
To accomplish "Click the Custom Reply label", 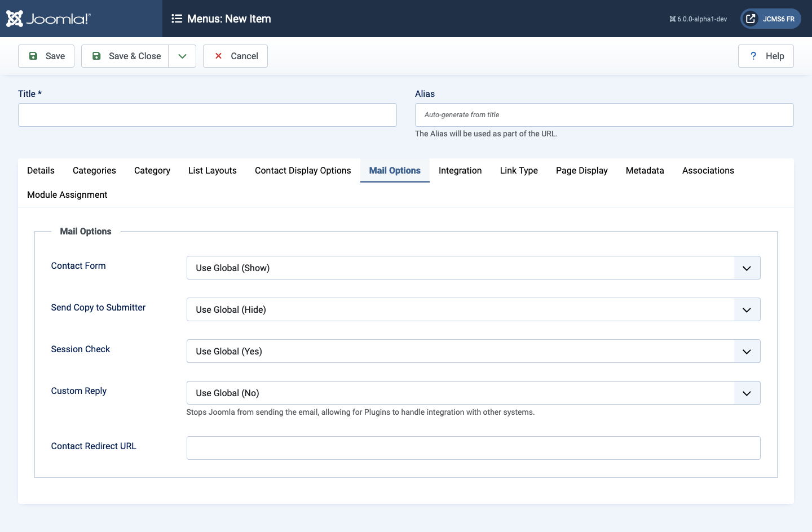I will click(x=79, y=391).
